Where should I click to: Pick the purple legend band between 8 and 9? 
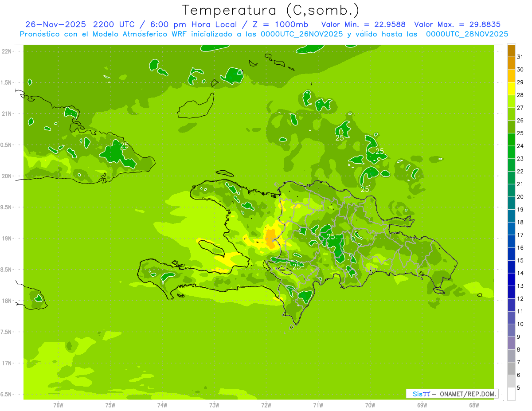(511, 343)
